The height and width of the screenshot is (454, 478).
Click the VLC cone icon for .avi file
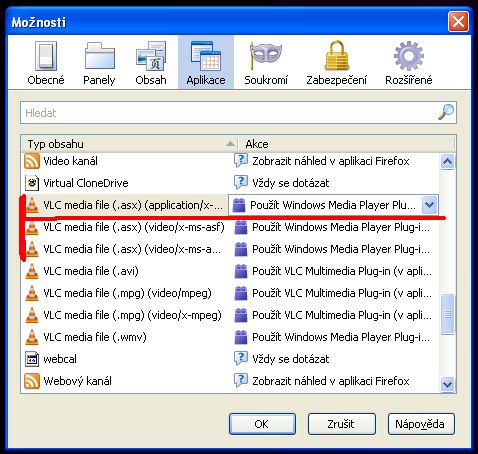pos(32,271)
